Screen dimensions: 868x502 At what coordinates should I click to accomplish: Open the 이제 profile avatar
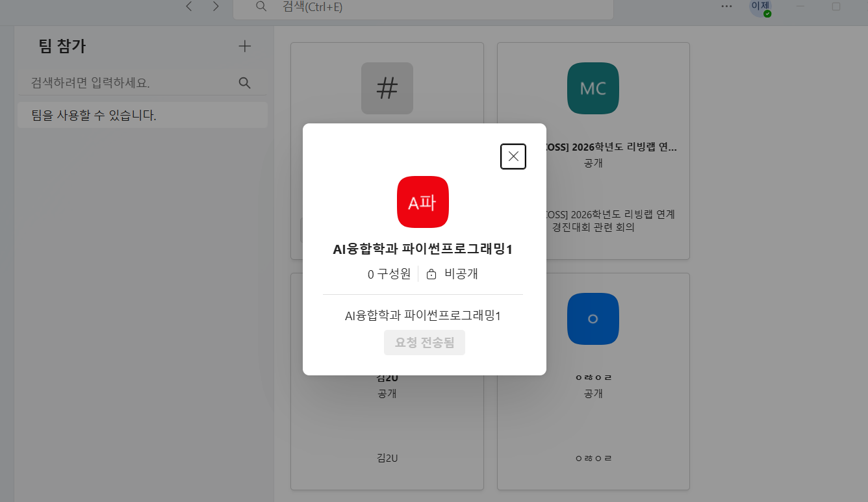pos(759,6)
